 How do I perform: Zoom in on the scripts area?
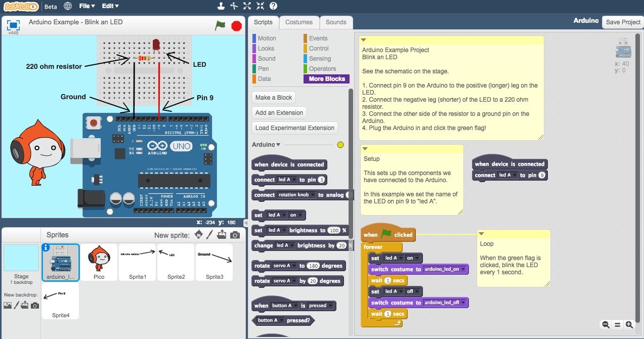point(629,325)
